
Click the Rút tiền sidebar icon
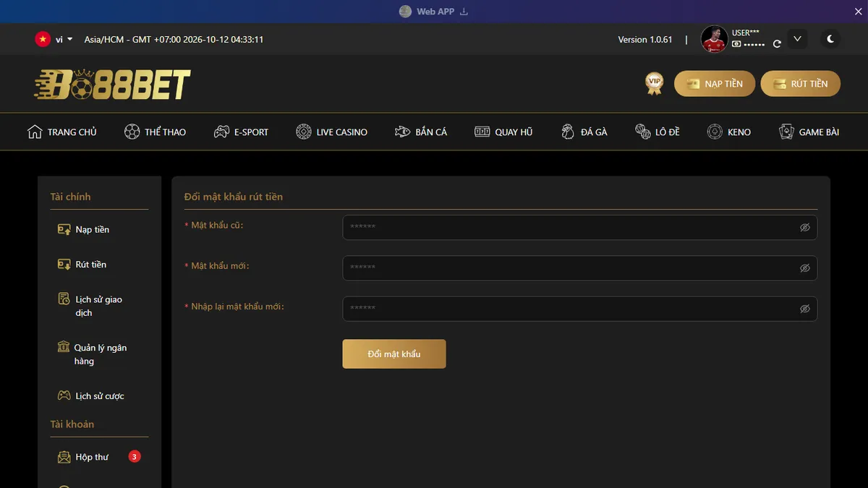coord(64,265)
